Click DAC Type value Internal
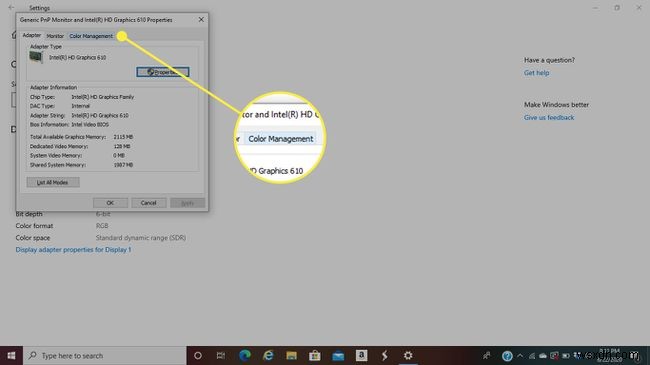The image size is (650, 365). coord(80,106)
